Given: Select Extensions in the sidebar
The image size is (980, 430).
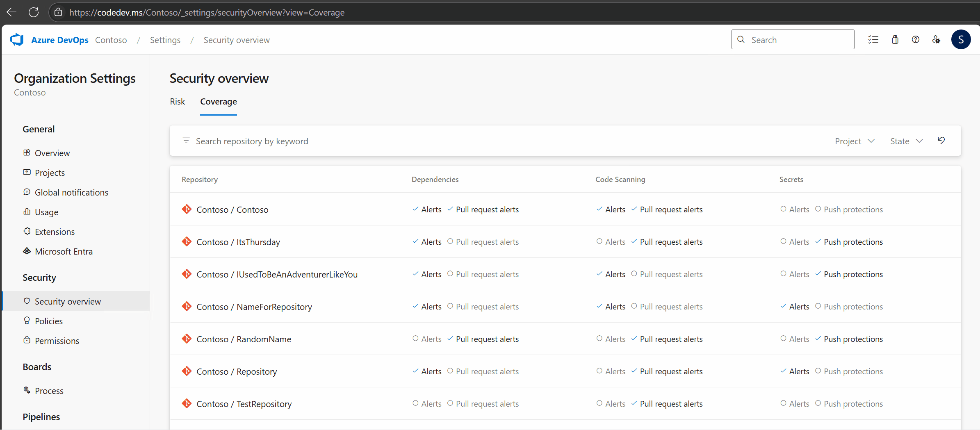Looking at the screenshot, I should [x=55, y=231].
